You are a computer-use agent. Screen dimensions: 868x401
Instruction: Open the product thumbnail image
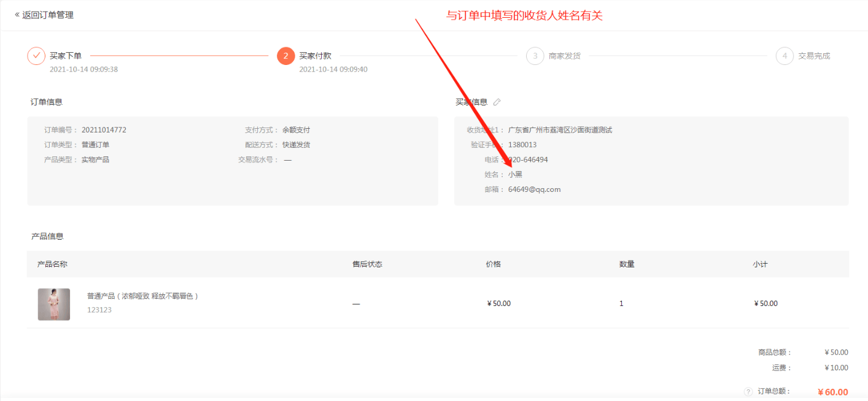pyautogui.click(x=54, y=304)
